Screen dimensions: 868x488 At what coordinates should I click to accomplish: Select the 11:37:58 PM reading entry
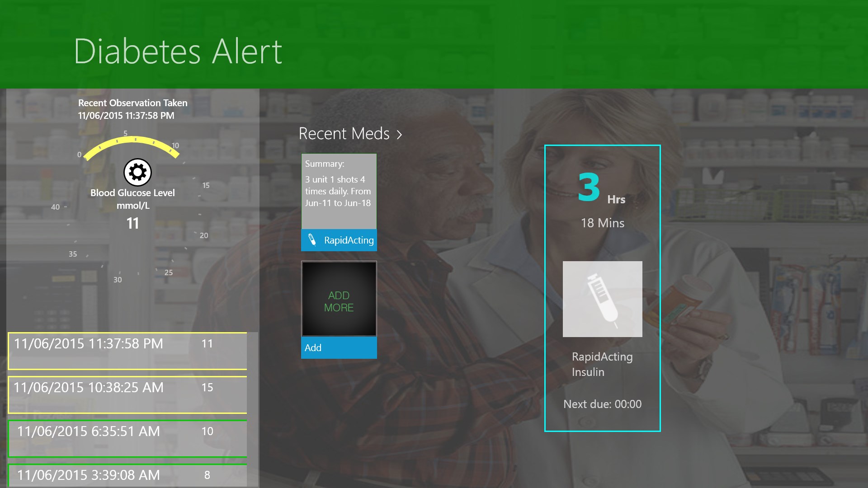pos(127,351)
